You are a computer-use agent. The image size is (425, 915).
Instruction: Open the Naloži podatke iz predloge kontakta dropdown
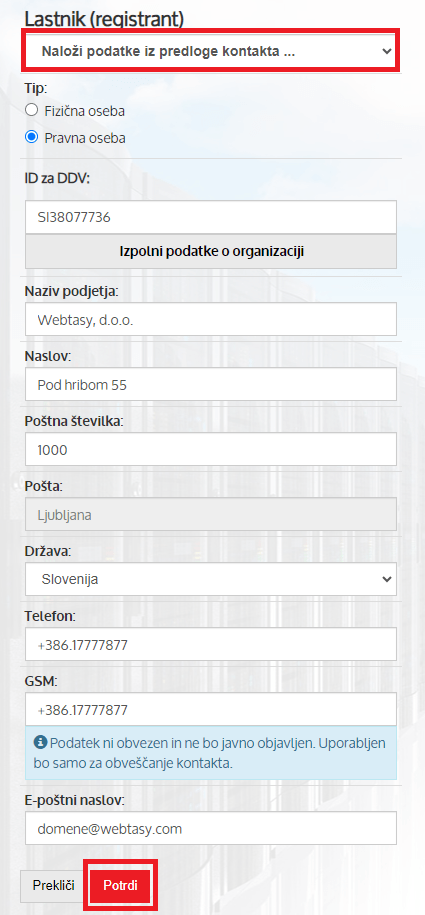pyautogui.click(x=211, y=51)
